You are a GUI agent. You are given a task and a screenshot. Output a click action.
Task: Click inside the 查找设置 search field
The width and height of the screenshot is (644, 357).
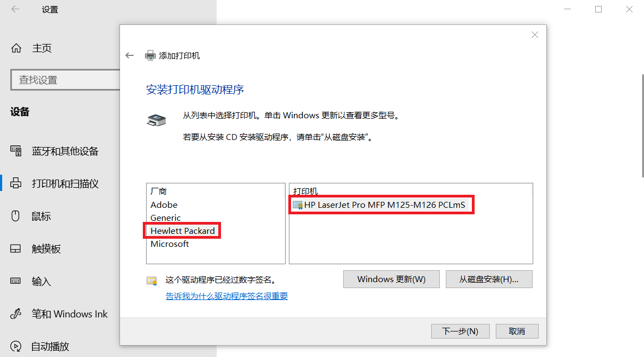click(66, 80)
